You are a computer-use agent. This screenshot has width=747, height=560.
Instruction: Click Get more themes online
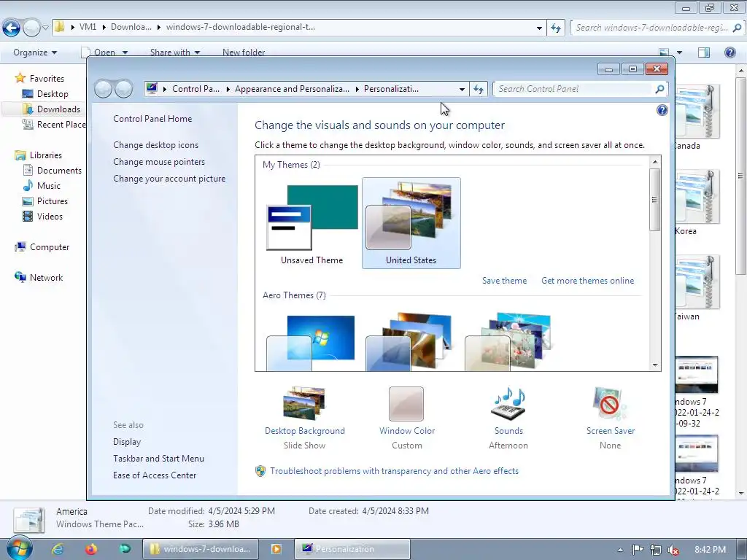coord(587,281)
